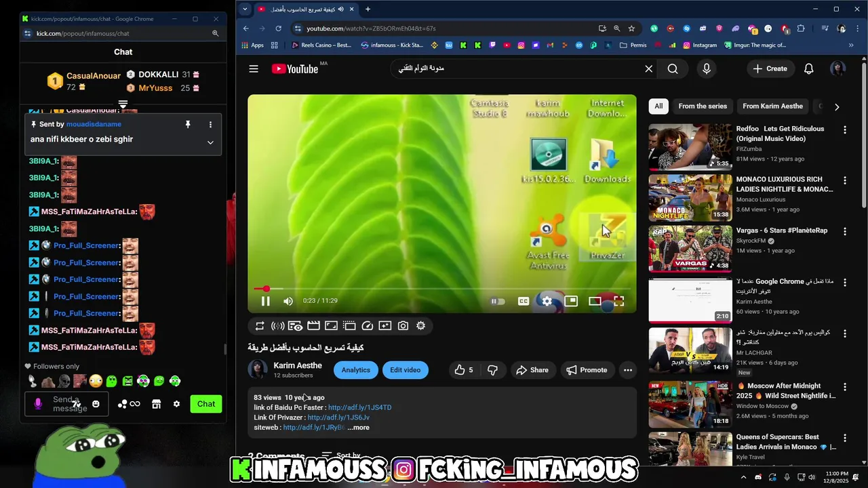Open options for Queens of Supercars video
The image size is (868, 488).
(x=845, y=438)
